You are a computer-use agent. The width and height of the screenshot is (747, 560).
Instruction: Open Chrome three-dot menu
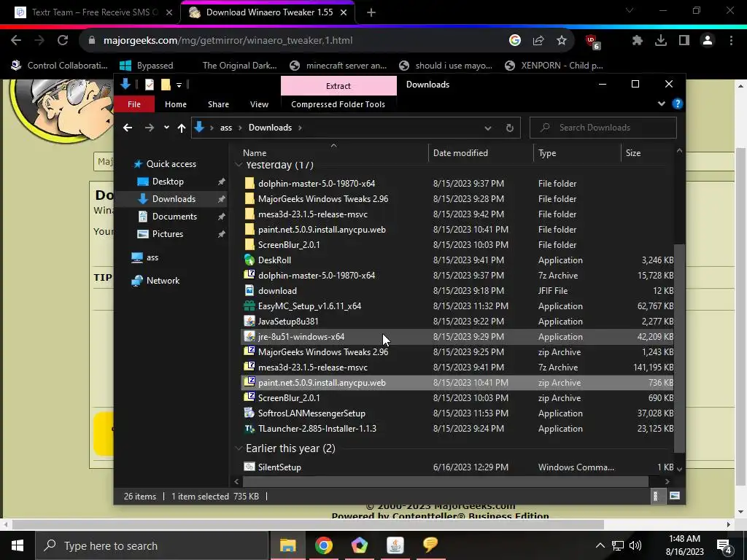731,41
